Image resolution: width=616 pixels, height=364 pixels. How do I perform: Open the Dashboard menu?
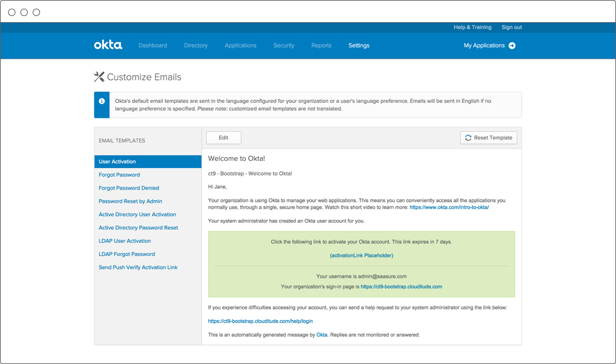point(153,46)
